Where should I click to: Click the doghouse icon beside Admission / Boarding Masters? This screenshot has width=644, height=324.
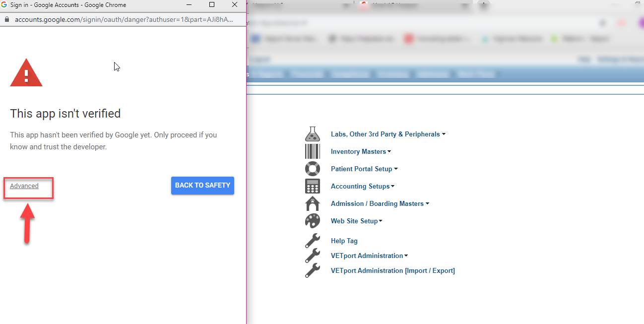click(312, 203)
